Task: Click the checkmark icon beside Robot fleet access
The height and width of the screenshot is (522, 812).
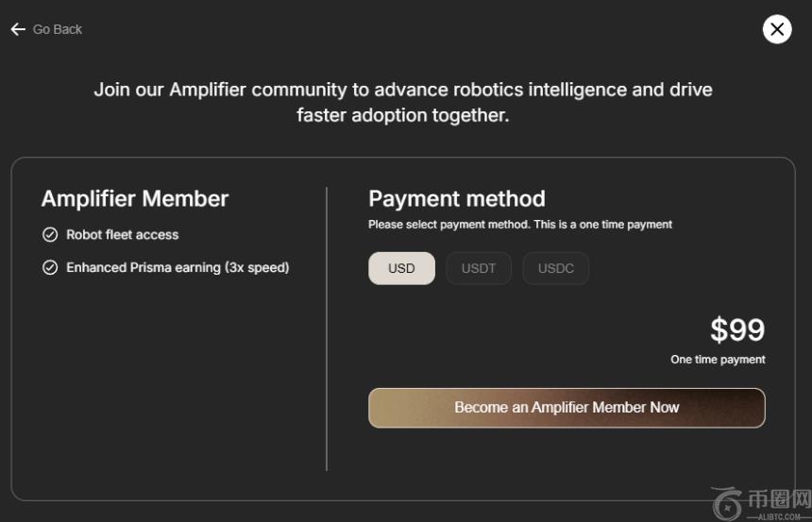Action: [50, 235]
